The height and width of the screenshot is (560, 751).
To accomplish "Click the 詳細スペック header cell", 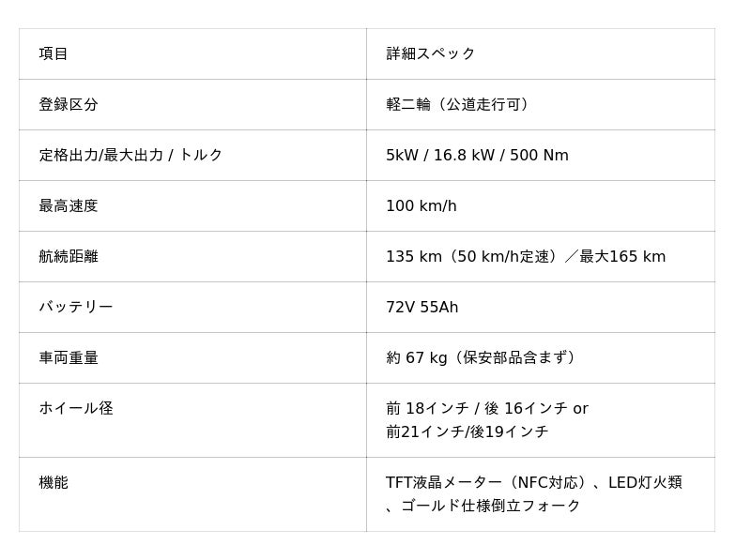I will pos(431,53).
